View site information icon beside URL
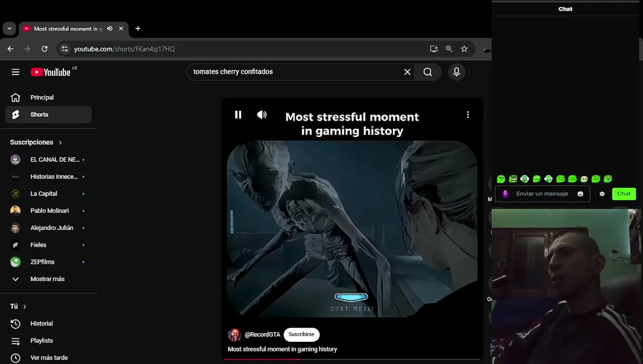The image size is (643, 364). pyautogui.click(x=64, y=49)
